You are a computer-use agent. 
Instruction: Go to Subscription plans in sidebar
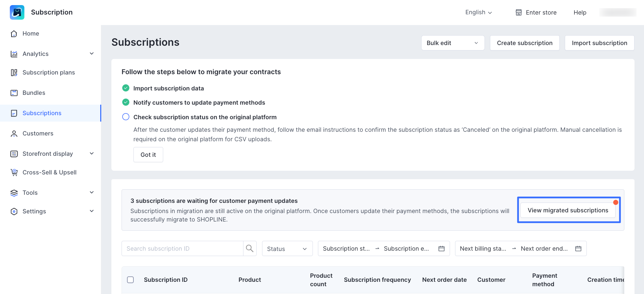48,72
